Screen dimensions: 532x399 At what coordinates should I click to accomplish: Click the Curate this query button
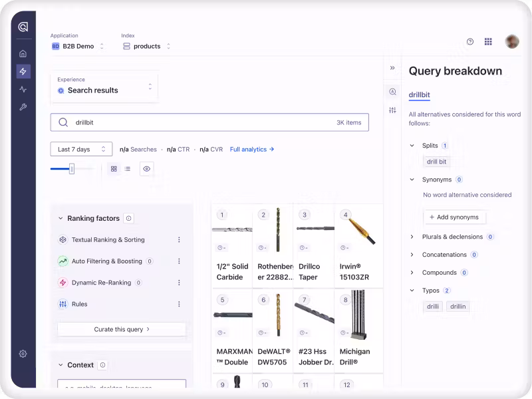point(122,329)
